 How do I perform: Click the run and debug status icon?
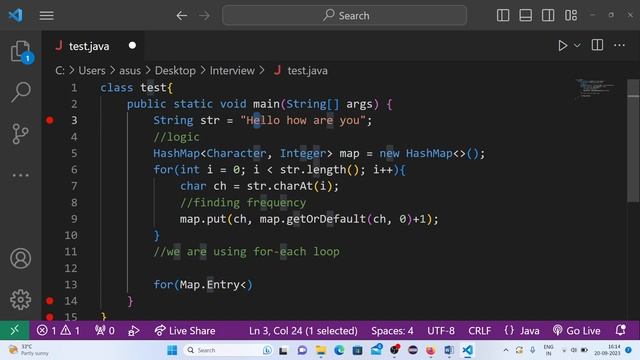point(133,331)
